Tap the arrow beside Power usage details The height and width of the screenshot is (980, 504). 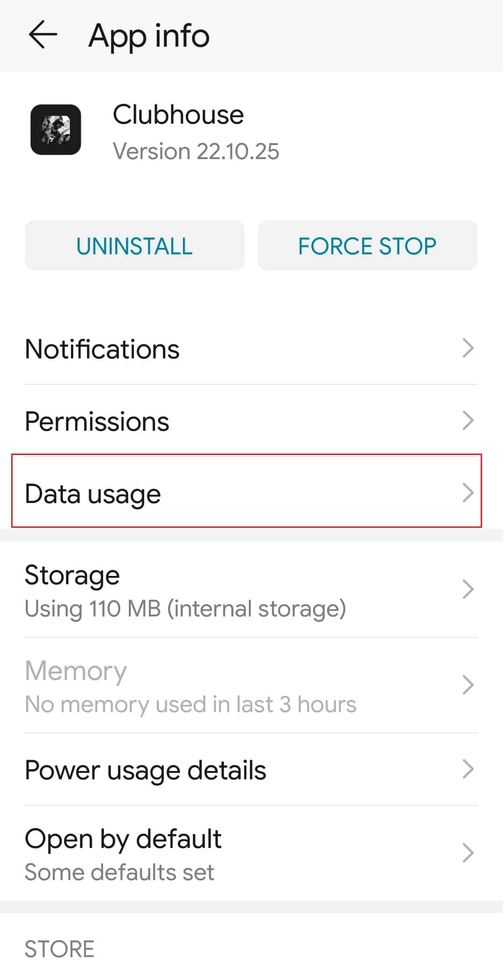468,770
